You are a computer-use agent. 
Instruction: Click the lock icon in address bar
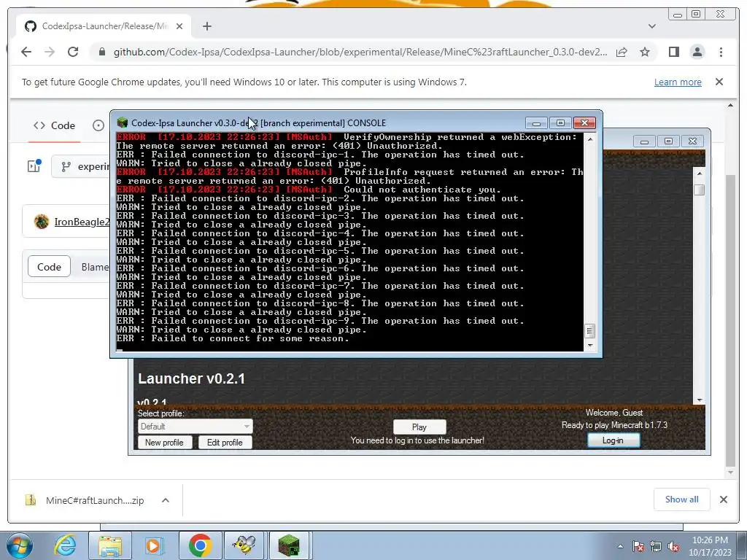click(101, 52)
